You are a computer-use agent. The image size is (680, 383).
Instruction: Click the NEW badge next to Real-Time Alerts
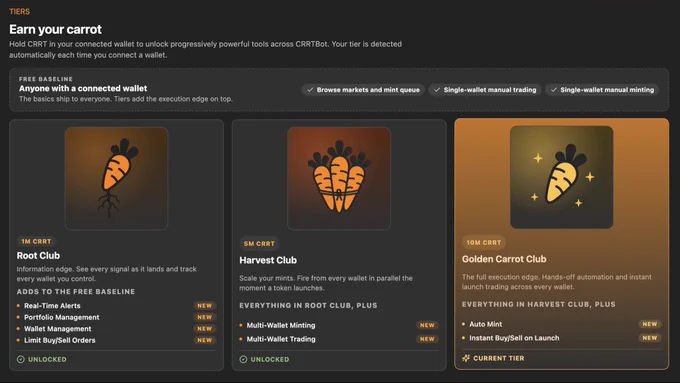click(205, 306)
